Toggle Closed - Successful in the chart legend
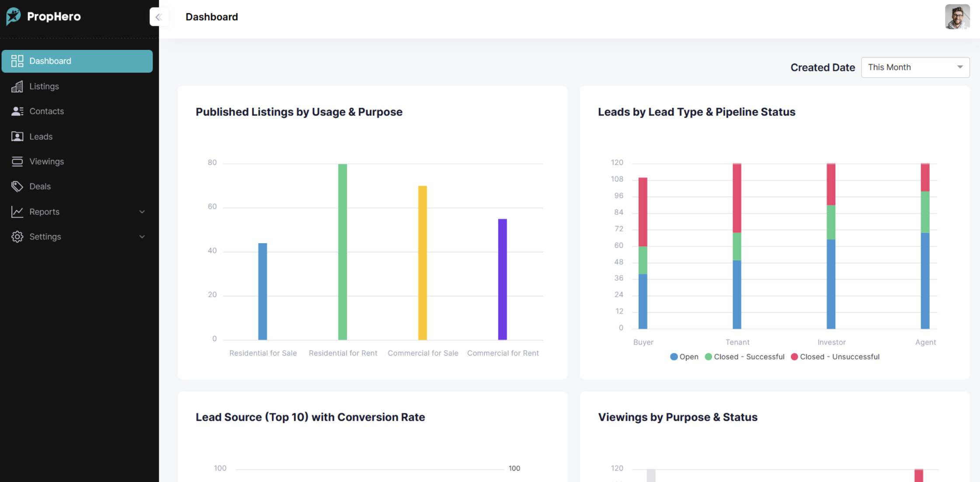Viewport: 980px width, 482px height. click(744, 356)
